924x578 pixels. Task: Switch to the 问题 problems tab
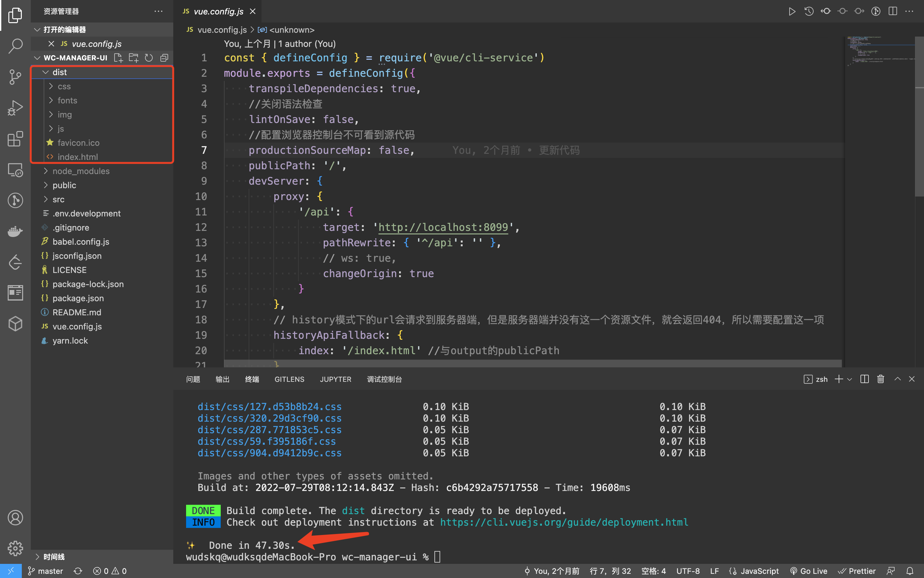[x=193, y=379]
